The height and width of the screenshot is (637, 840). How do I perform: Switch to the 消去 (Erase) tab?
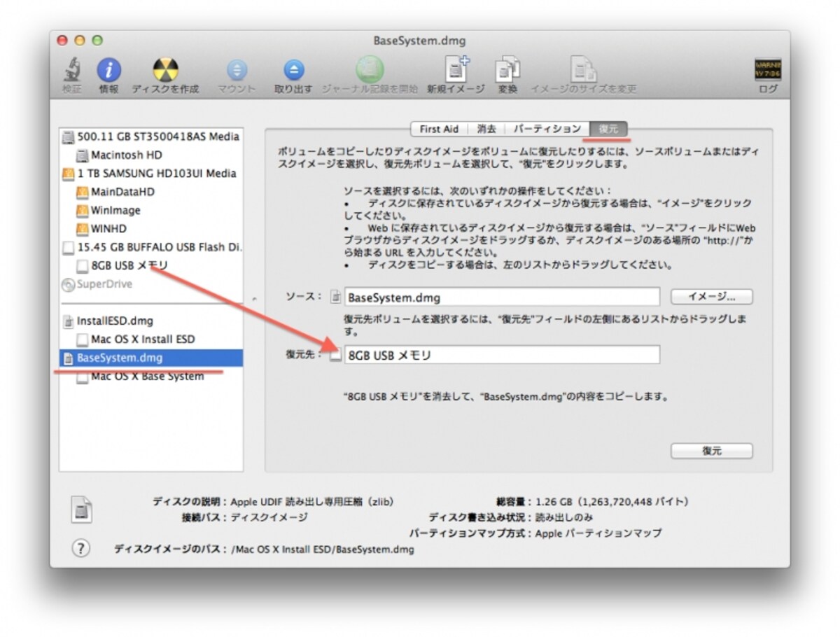(486, 129)
